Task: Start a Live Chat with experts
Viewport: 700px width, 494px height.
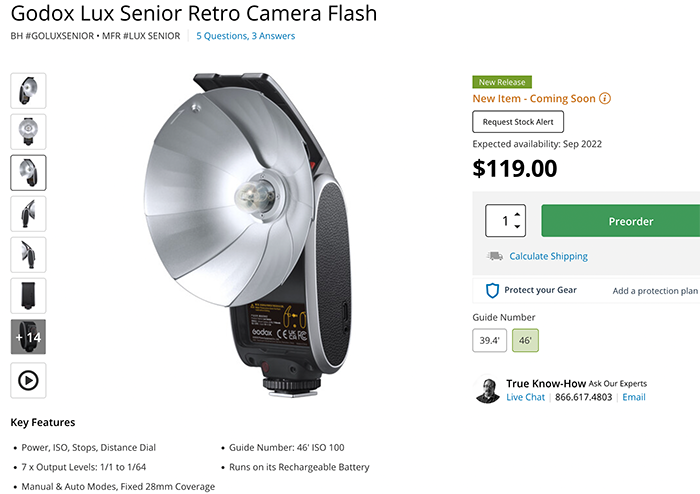Action: pyautogui.click(x=525, y=397)
